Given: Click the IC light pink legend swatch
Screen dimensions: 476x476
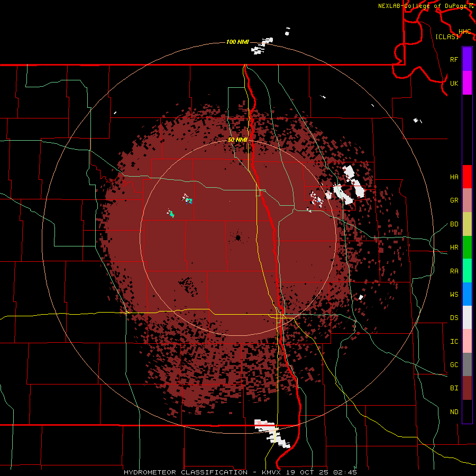Looking at the screenshot, I should [x=467, y=341].
